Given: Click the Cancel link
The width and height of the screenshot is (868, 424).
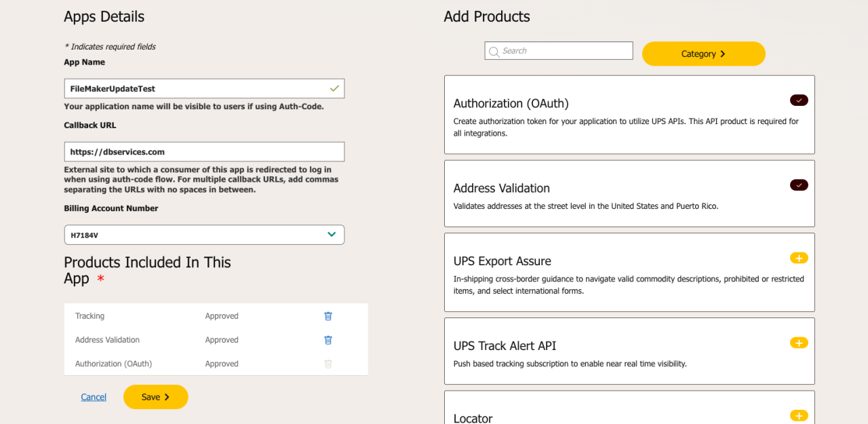Looking at the screenshot, I should click(94, 398).
